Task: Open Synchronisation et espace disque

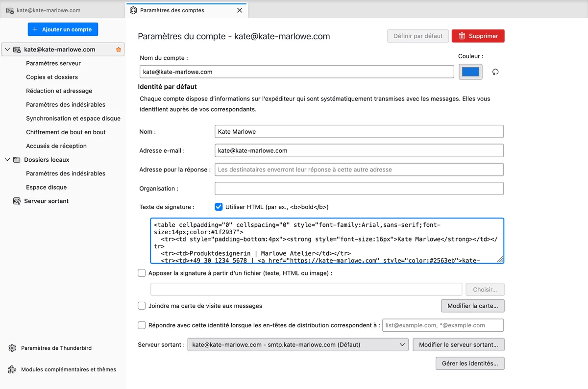Action: click(x=73, y=118)
